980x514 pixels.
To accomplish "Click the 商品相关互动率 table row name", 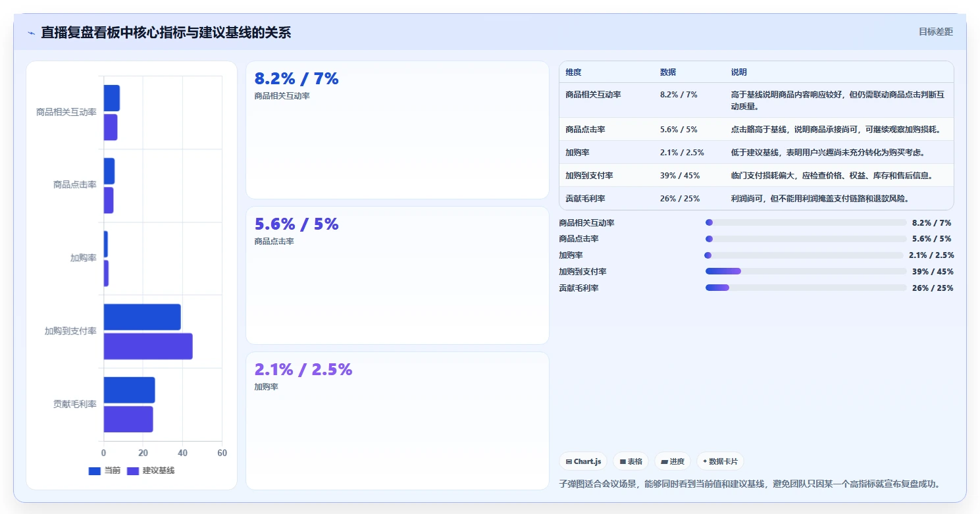I will (x=593, y=95).
